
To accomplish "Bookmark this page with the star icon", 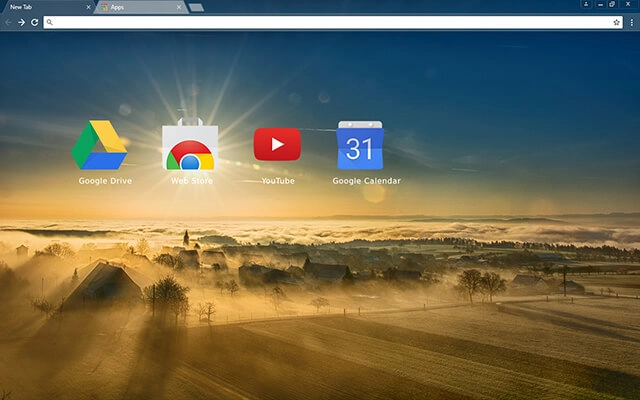I will (x=616, y=22).
